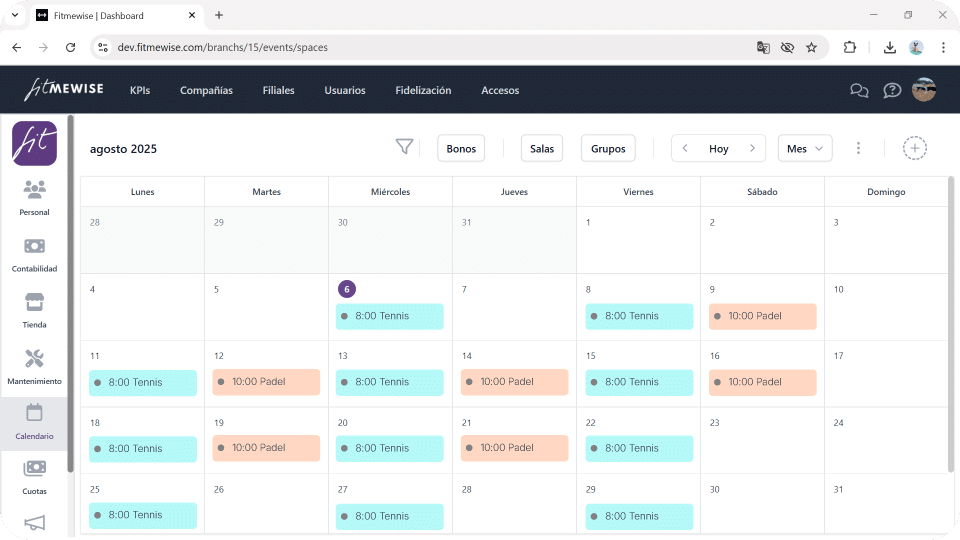Image resolution: width=960 pixels, height=540 pixels.
Task: Expand the Mes view dropdown
Action: [804, 148]
